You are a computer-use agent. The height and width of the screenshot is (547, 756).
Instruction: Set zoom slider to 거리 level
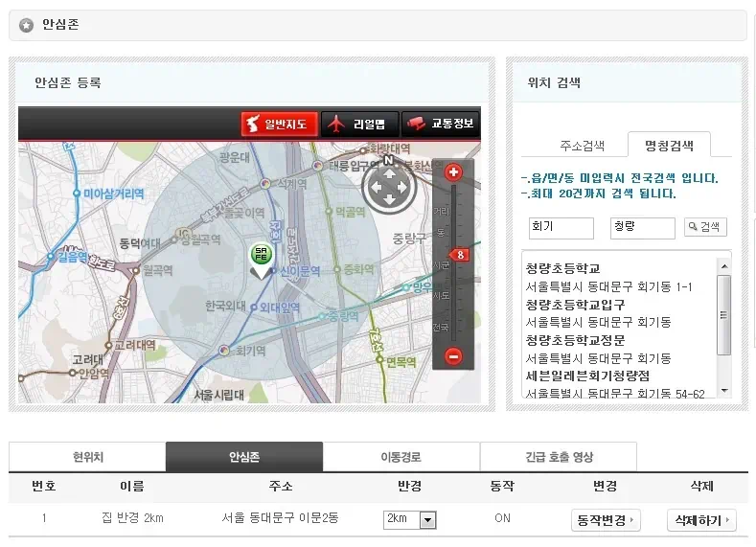[441, 212]
